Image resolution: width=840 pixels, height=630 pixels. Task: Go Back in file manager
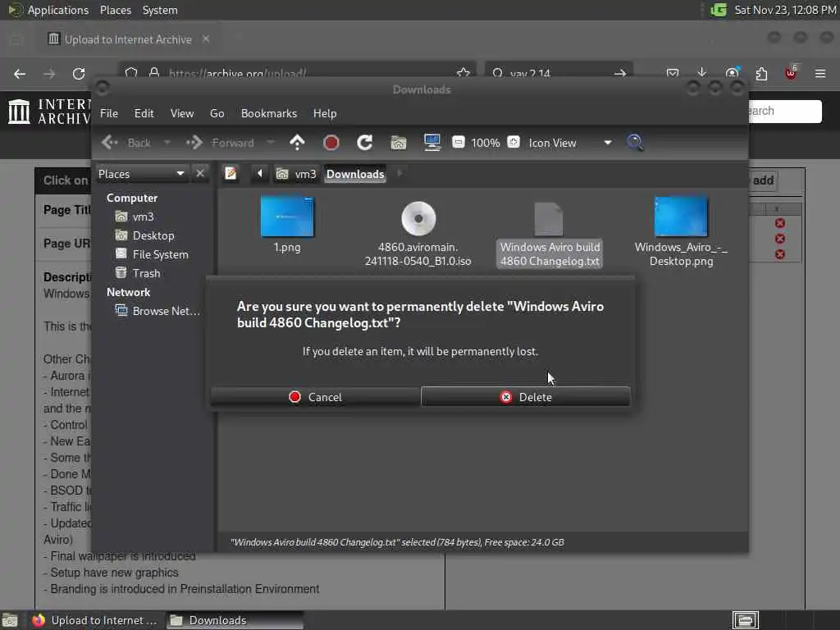click(x=127, y=143)
